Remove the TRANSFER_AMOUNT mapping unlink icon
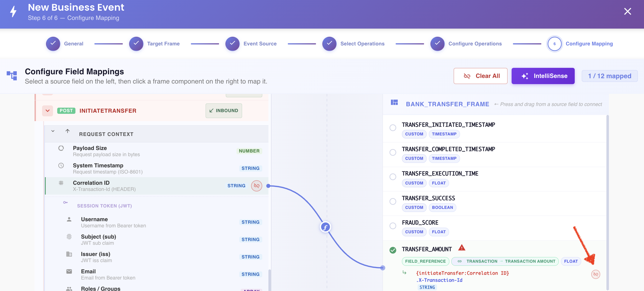644x291 pixels. pos(595,274)
